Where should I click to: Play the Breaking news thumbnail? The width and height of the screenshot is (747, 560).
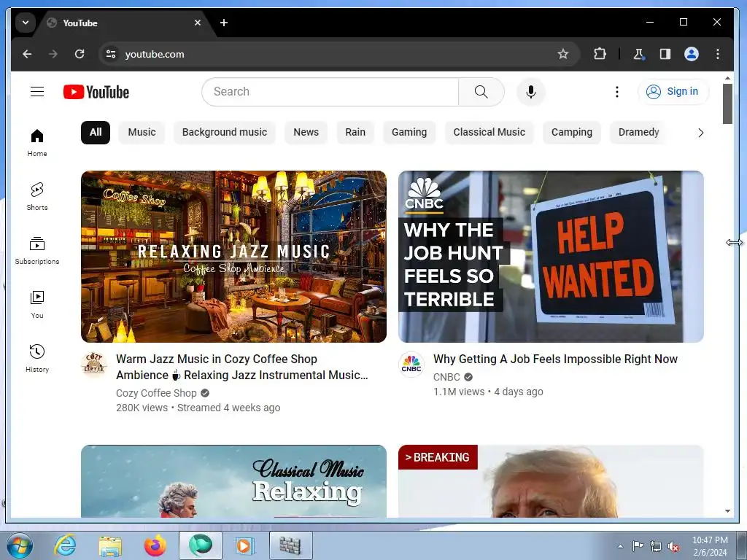pos(551,481)
